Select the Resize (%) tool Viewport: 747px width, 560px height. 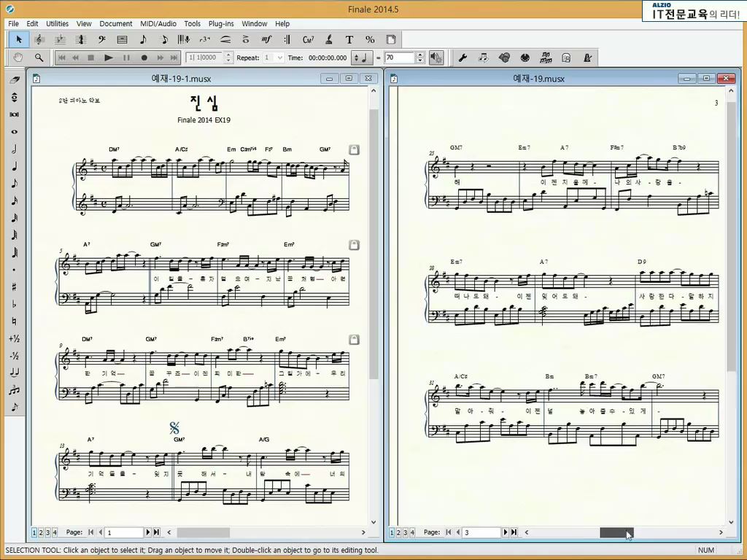tap(370, 39)
